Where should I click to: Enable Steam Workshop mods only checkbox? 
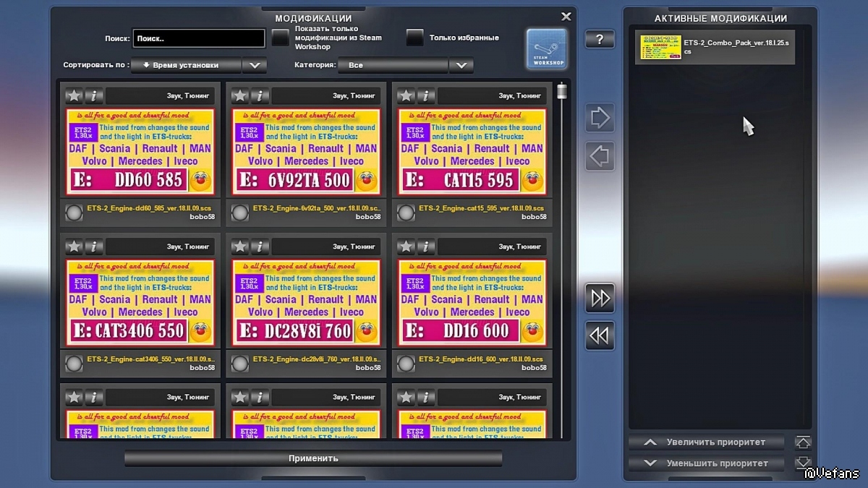tap(280, 38)
